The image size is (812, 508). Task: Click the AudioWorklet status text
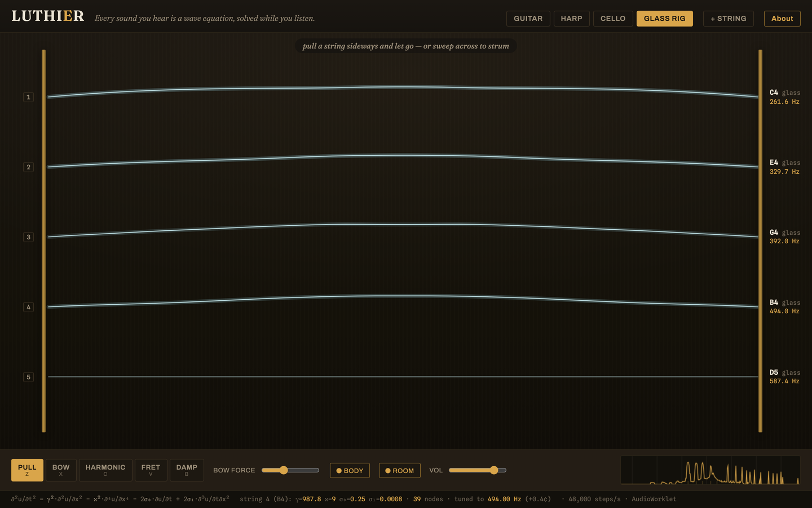pyautogui.click(x=654, y=499)
